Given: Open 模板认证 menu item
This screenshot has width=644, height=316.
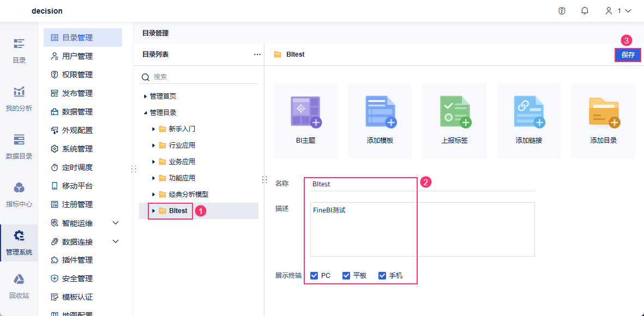Looking at the screenshot, I should tap(83, 297).
